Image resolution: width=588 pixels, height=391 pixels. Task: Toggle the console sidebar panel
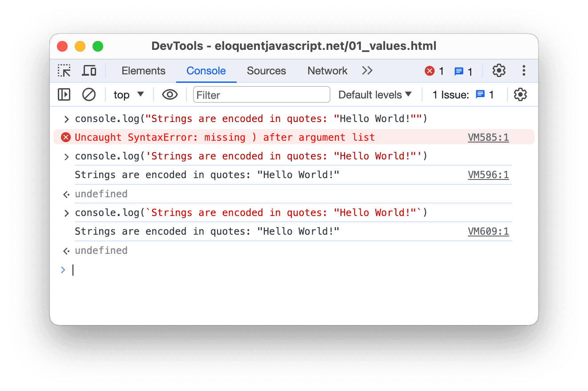coord(64,95)
